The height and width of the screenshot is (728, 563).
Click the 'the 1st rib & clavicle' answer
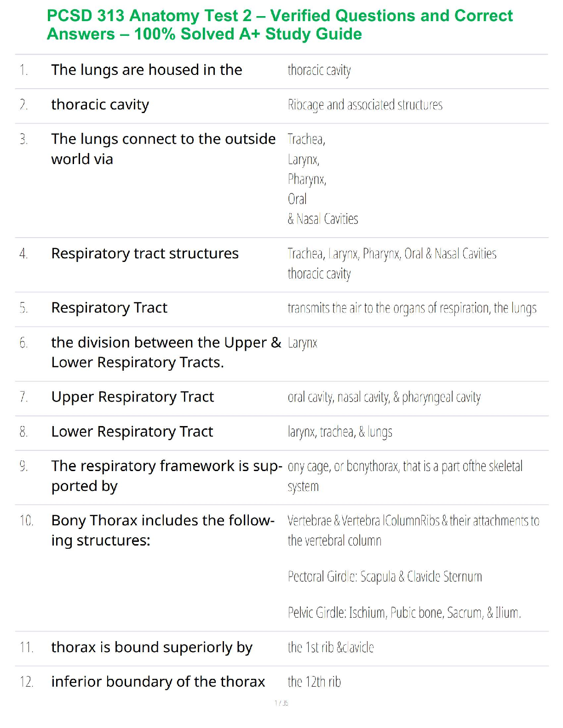coord(331,648)
